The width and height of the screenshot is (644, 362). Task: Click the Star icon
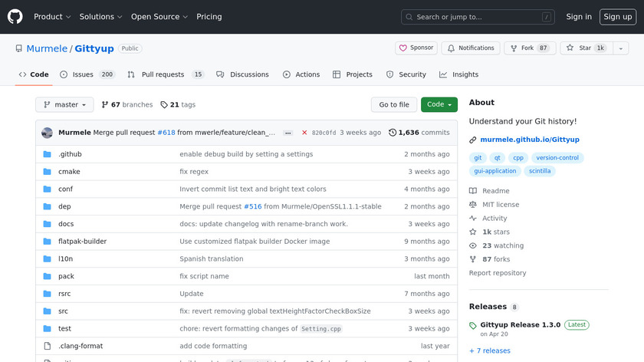570,48
